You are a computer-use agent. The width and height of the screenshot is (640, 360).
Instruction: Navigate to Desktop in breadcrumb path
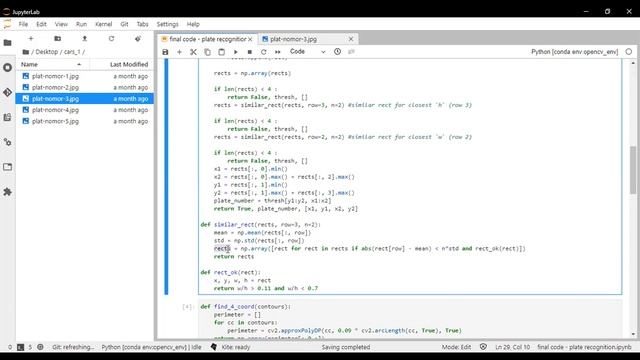pos(47,52)
